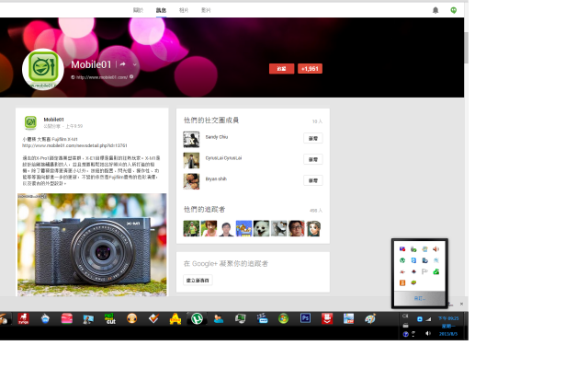Click the Skype icon in the tray popup
588x368 pixels.
point(413,260)
